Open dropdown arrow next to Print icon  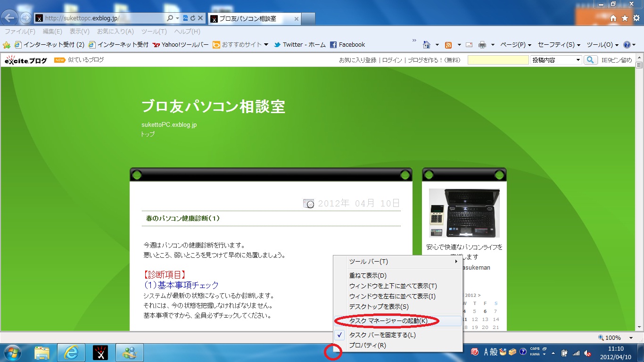pyautogui.click(x=493, y=45)
